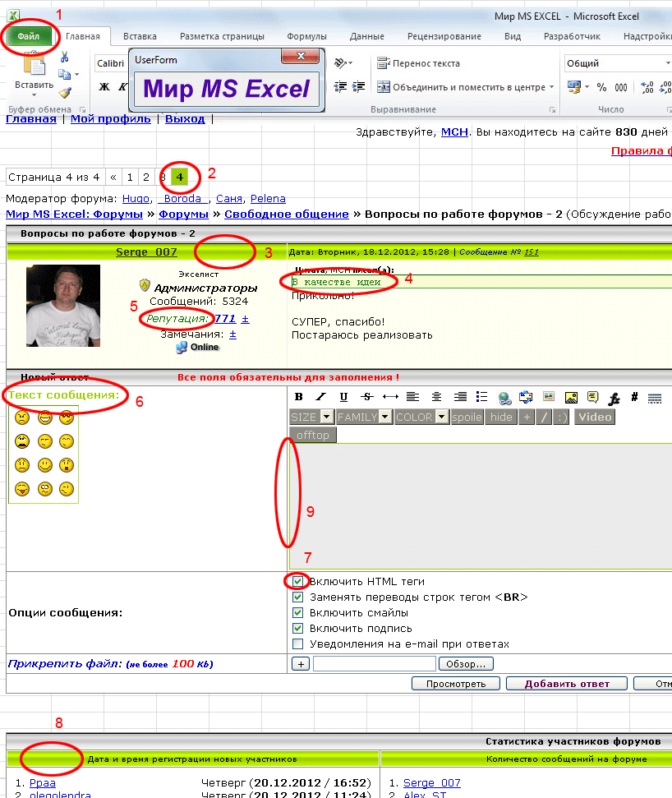
Task: Click the offtop button in editor
Action: pos(313,435)
